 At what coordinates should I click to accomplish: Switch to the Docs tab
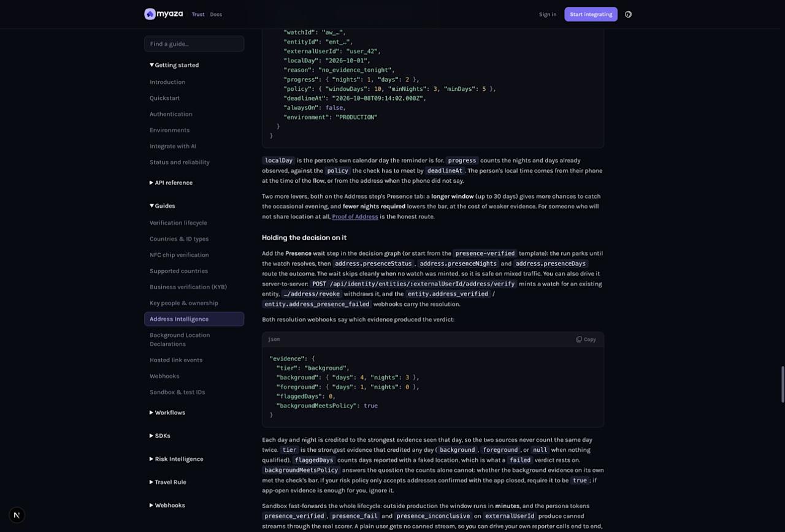[216, 14]
